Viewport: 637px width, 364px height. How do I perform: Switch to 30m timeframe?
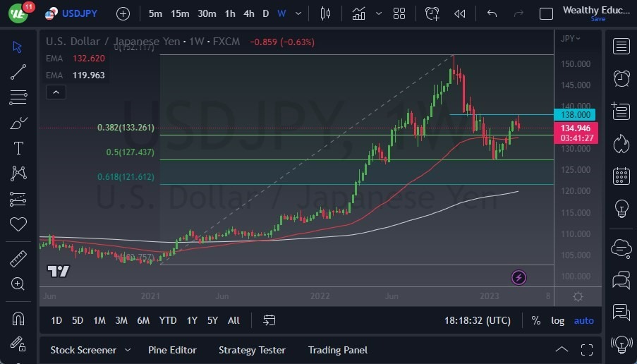pos(207,14)
